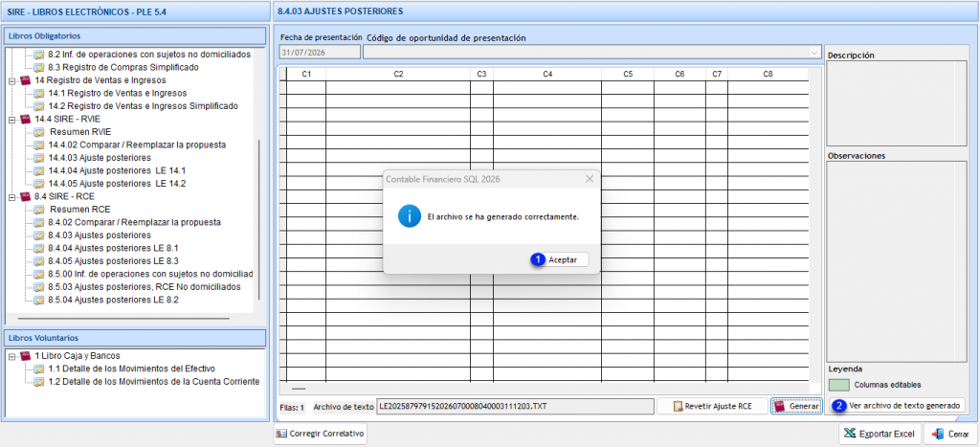Select 1.2 Detalle de Movimientos de Cuenta Corriente
The width and height of the screenshot is (980, 447).
click(153, 381)
